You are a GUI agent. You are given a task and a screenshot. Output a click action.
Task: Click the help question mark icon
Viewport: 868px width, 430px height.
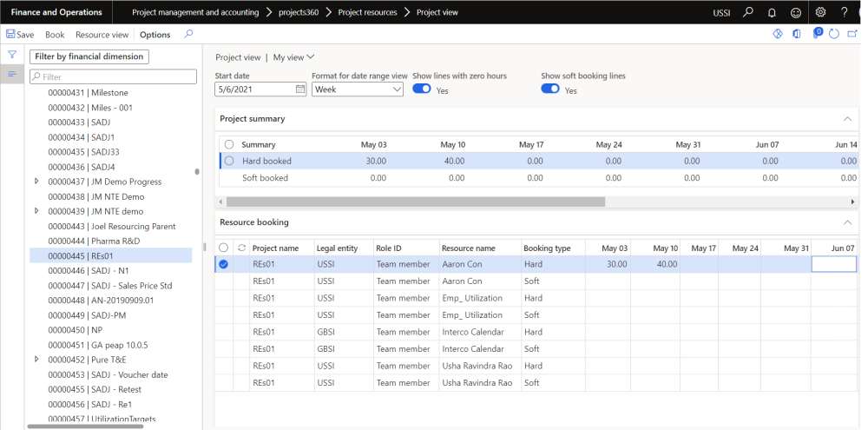pyautogui.click(x=845, y=12)
